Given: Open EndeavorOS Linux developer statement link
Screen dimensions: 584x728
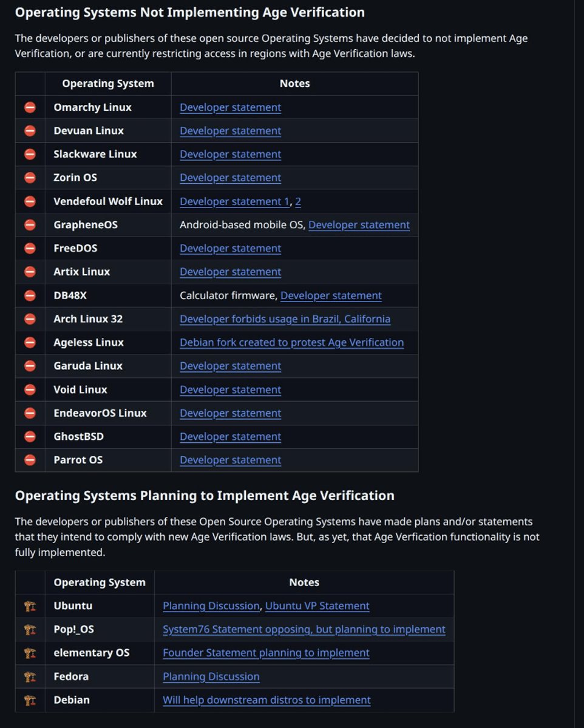Looking at the screenshot, I should coord(230,413).
